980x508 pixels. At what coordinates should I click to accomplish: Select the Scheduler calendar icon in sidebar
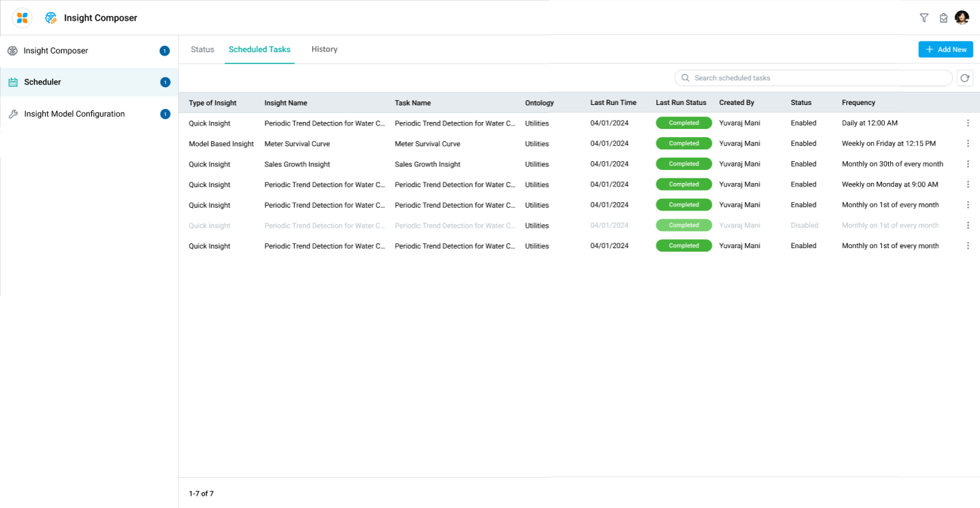click(x=13, y=82)
